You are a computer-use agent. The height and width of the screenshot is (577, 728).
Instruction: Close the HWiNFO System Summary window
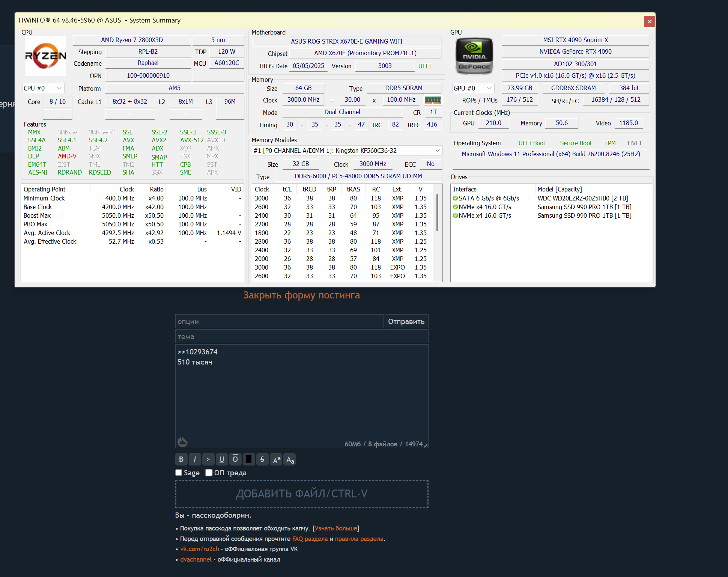tap(650, 21)
